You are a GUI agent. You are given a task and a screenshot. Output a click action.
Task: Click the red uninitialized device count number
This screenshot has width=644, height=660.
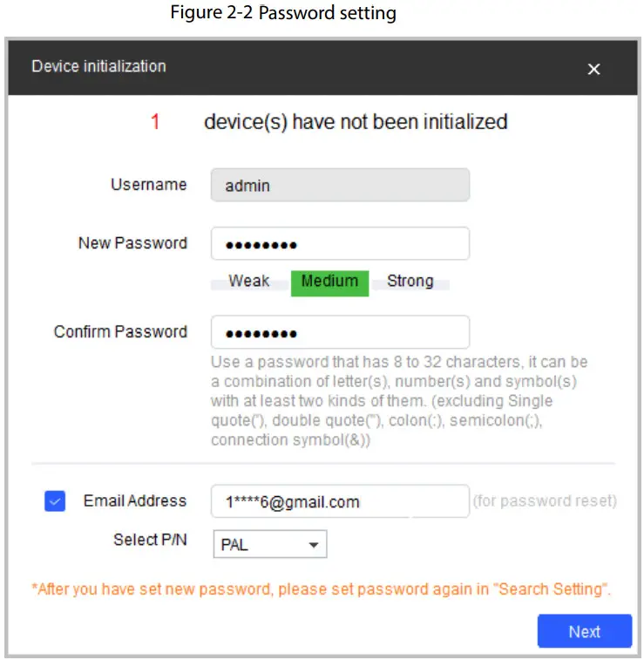click(x=155, y=122)
